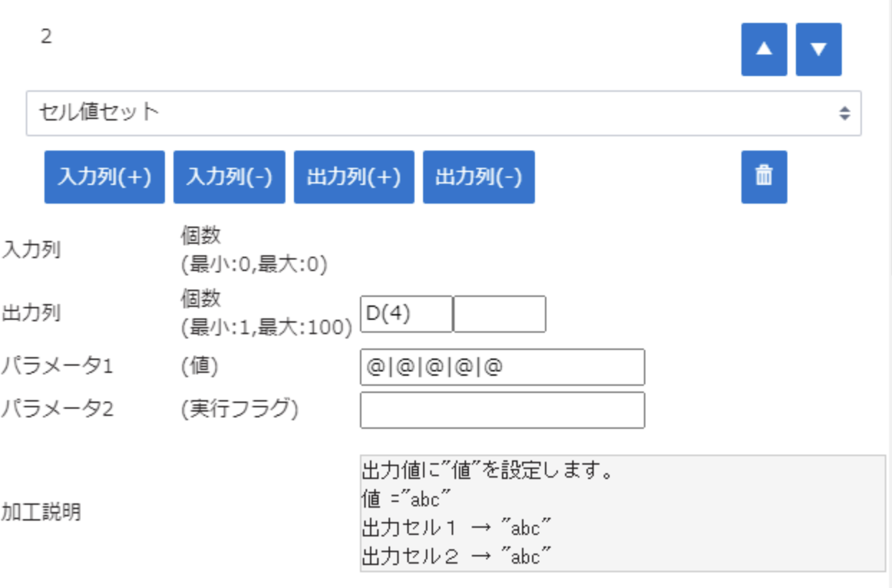Click the パラメータ1 value field with @|@|@|@|@
This screenshot has height=588, width=892.
click(x=502, y=367)
